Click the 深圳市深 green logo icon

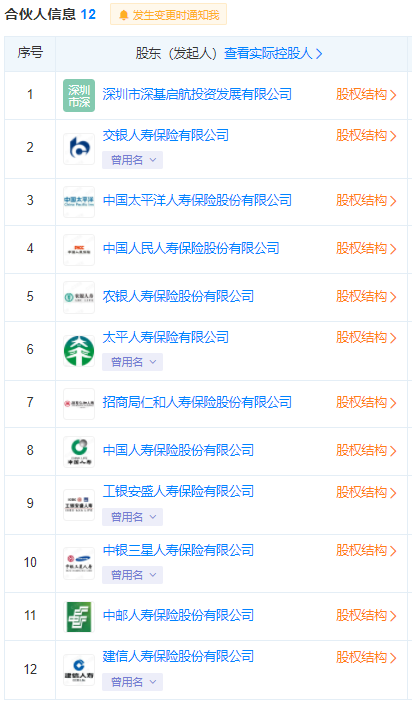click(79, 96)
